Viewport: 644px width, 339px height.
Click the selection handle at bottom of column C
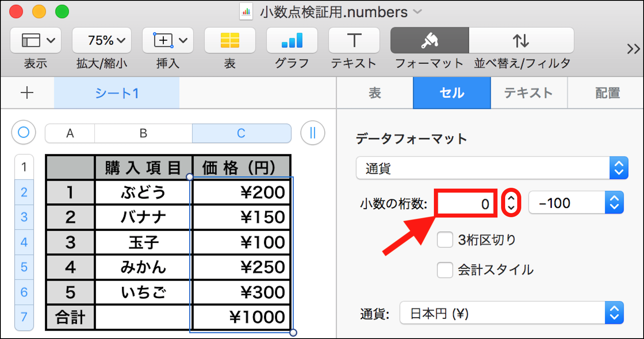[293, 333]
